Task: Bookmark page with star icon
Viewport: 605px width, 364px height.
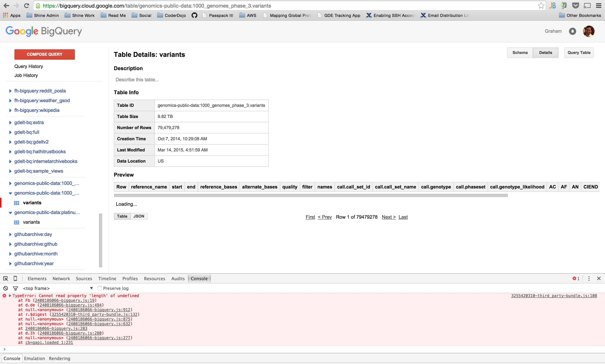Action: [x=541, y=6]
